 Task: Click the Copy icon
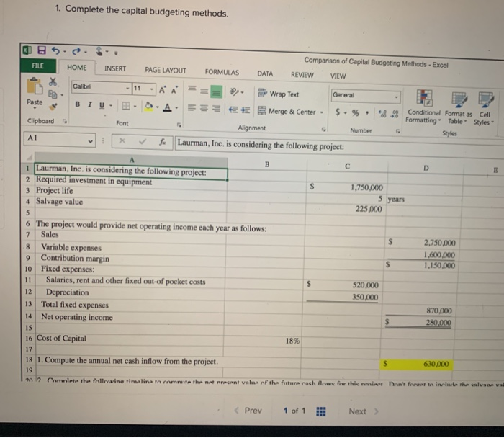tap(53, 94)
